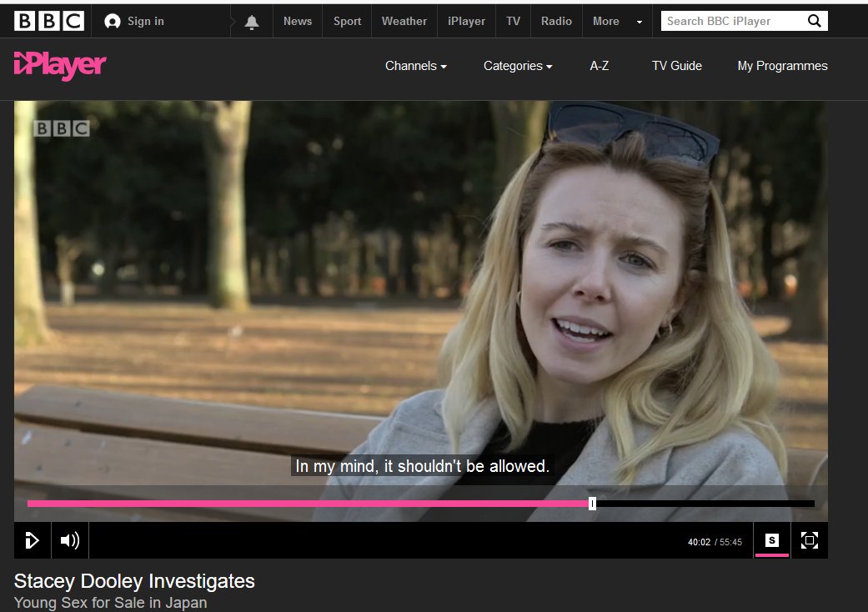Switch the video to fullscreen mode
This screenshot has height=612, width=868.
point(810,540)
